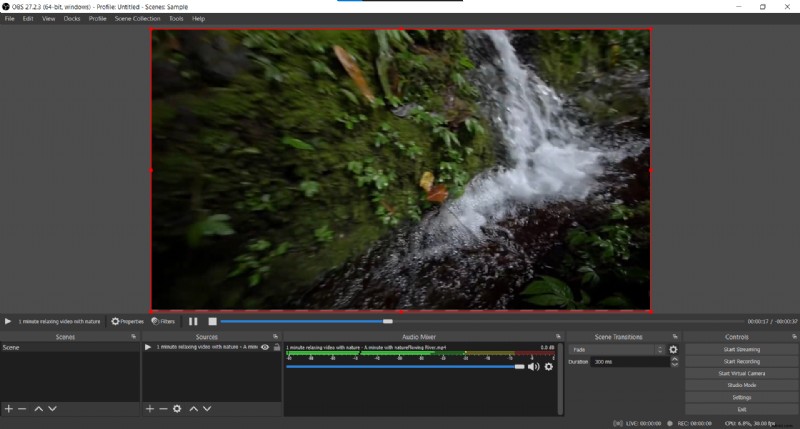Open Audio Mixer track settings gear
Image resolution: width=800 pixels, height=429 pixels.
[x=548, y=367]
